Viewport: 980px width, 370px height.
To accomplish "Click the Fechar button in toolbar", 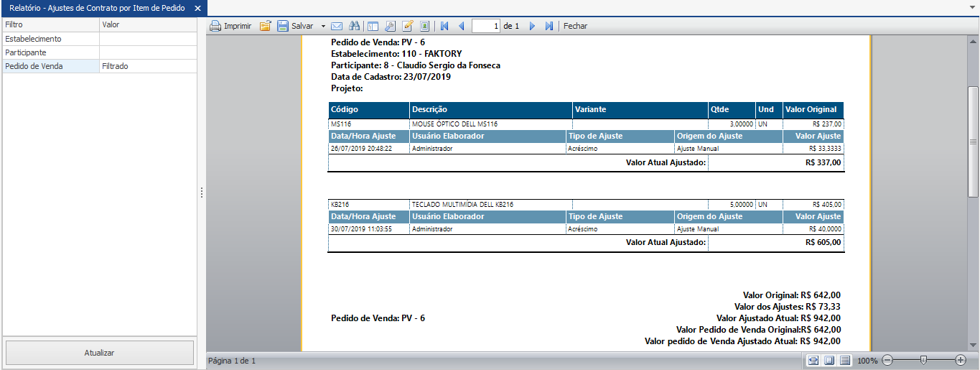I will point(575,26).
